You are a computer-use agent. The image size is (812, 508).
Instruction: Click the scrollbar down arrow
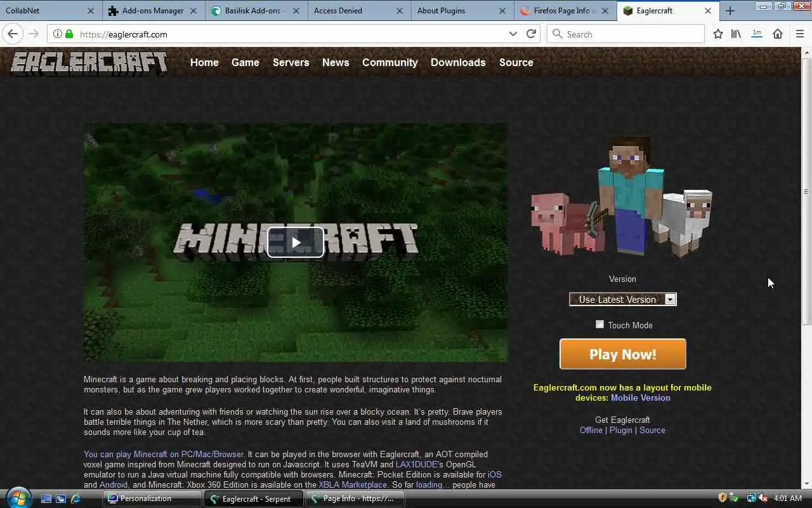(x=806, y=485)
